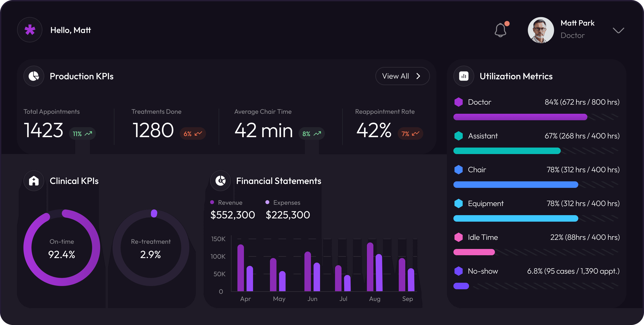Screen dimensions: 644x325
Task: Click the Clinical KPIs hospital icon
Action: point(34,181)
